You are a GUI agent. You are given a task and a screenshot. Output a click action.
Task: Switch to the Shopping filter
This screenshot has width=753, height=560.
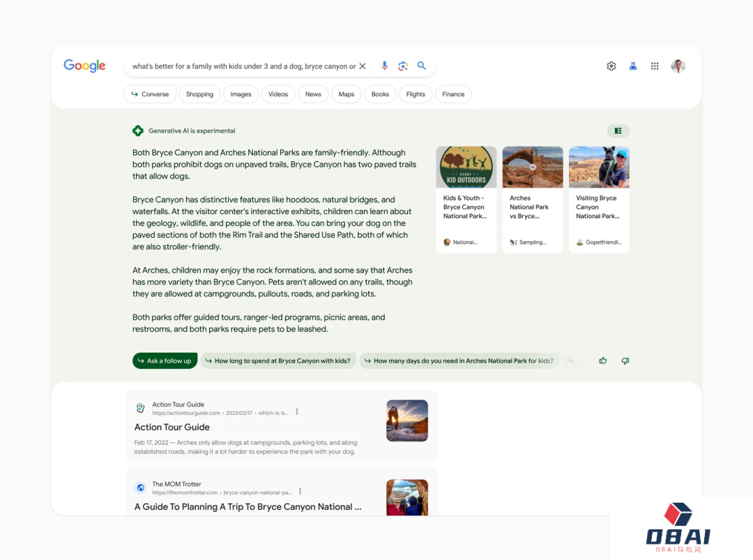(x=200, y=94)
